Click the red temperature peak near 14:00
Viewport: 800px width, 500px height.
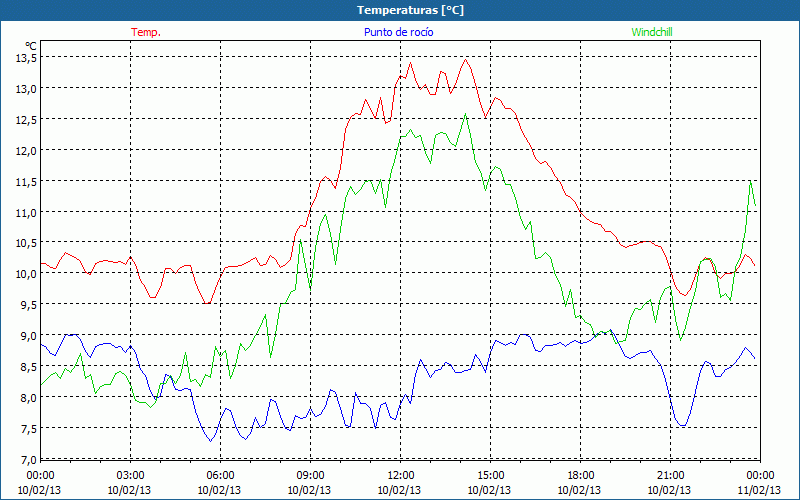pyautogui.click(x=465, y=60)
